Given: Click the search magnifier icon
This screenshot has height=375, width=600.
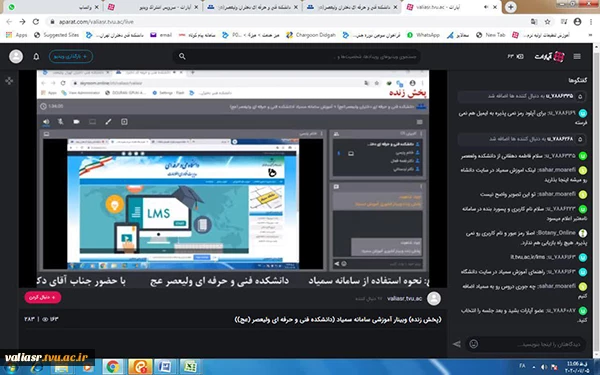Looking at the screenshot, I should pyautogui.click(x=182, y=57).
